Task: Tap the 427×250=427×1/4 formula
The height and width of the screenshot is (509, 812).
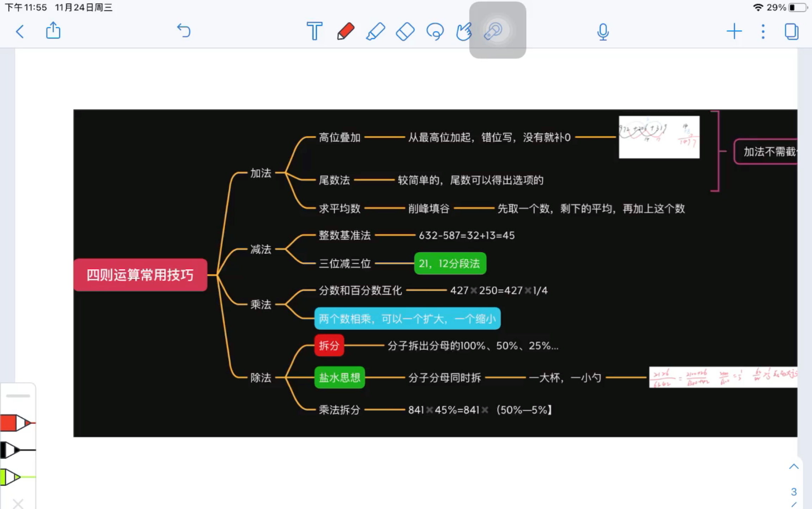Action: tap(499, 290)
